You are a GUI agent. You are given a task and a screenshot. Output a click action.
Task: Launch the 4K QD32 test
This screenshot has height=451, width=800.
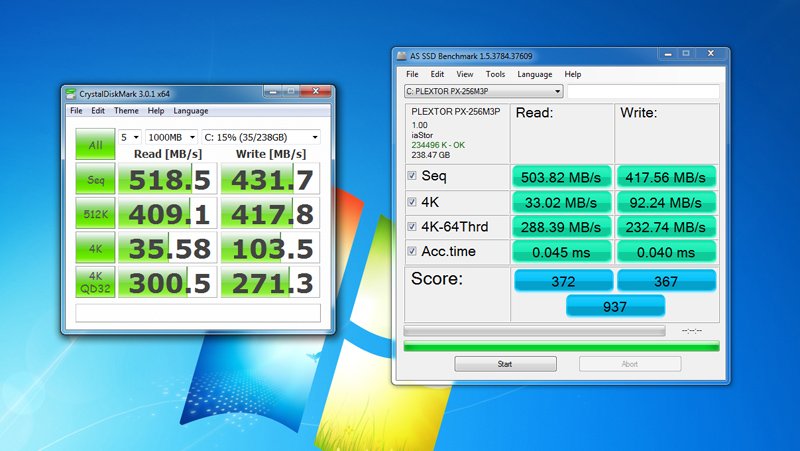(x=95, y=281)
